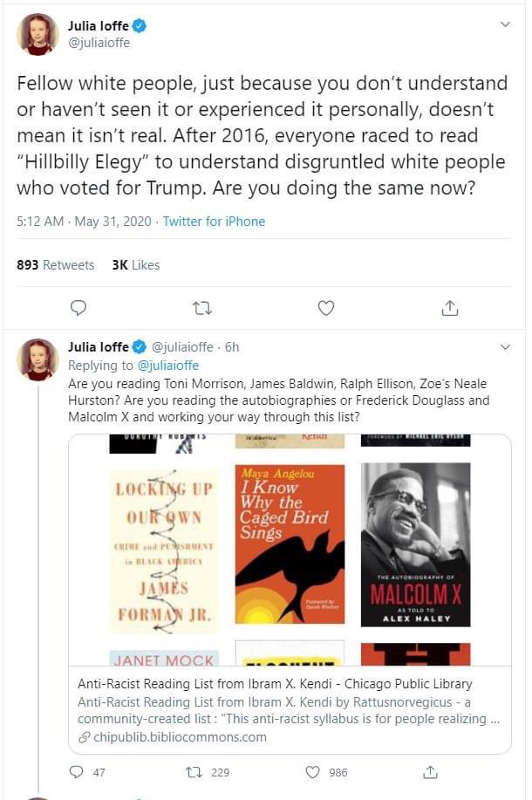Image resolution: width=532 pixels, height=800 pixels.
Task: Open the top tweet's profile avatar
Action: click(38, 34)
